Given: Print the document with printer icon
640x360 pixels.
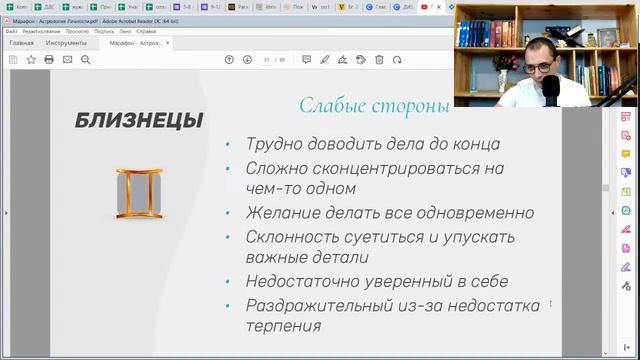Looking at the screenshot, I should pyautogui.click(x=49, y=60).
